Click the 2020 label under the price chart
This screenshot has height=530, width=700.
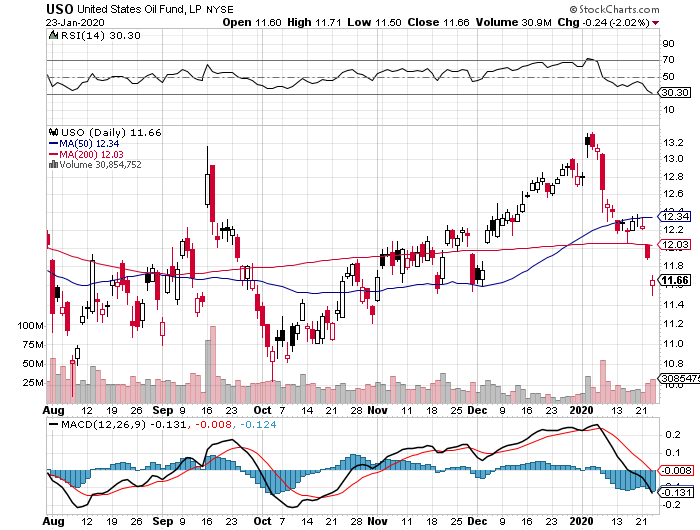click(x=582, y=410)
